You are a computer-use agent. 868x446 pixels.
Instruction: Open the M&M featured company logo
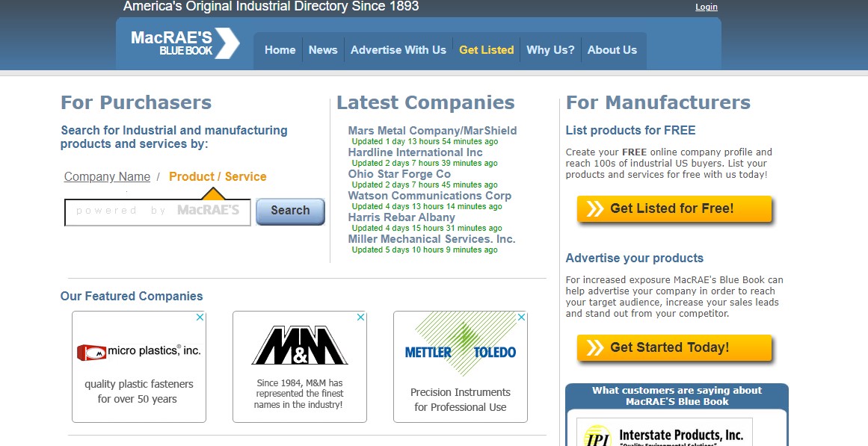(300, 346)
